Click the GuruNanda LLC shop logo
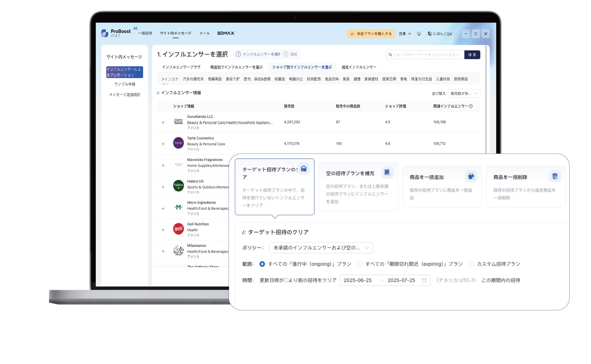The image size is (591, 364). click(178, 122)
